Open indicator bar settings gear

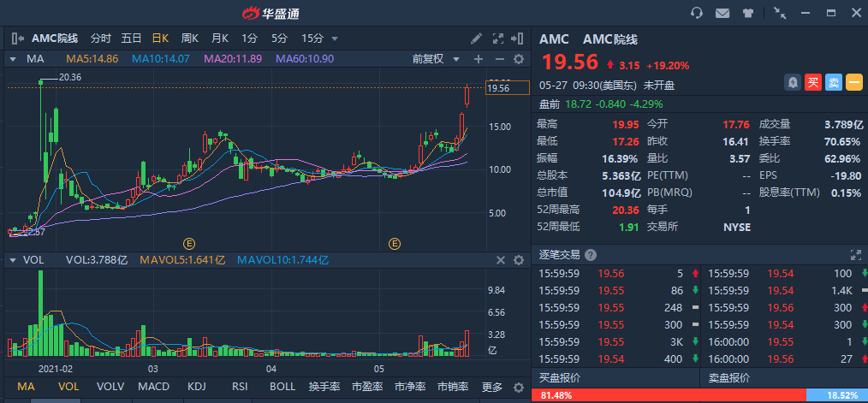click(x=519, y=387)
